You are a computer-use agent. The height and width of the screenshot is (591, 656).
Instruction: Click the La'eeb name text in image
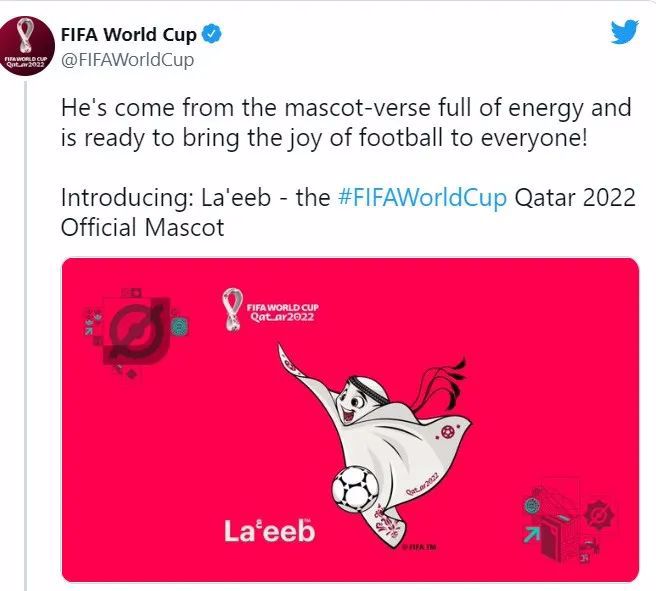269,531
